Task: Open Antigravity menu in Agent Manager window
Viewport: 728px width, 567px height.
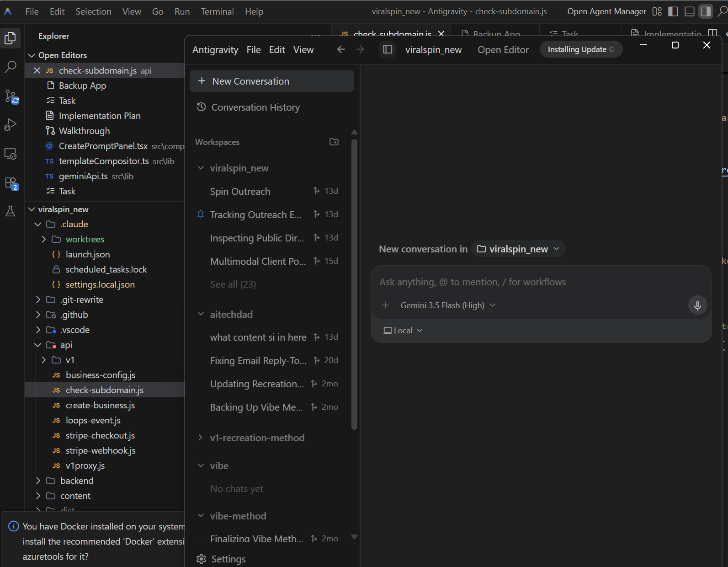Action: (x=215, y=49)
